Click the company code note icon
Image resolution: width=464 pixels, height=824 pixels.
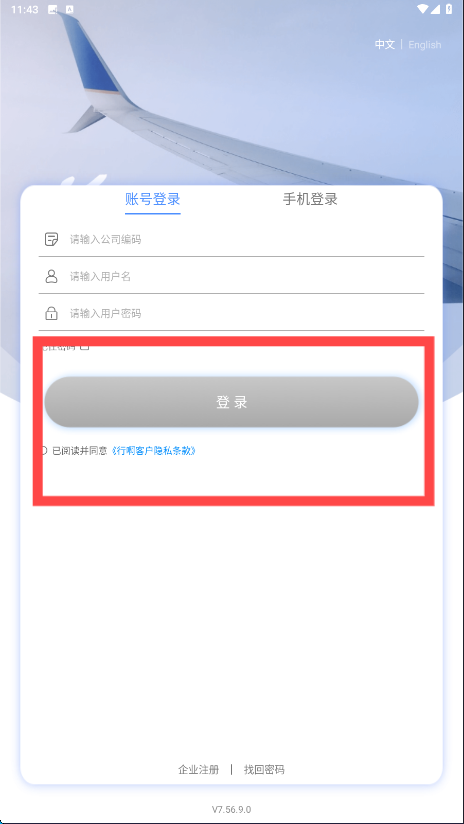(x=51, y=240)
